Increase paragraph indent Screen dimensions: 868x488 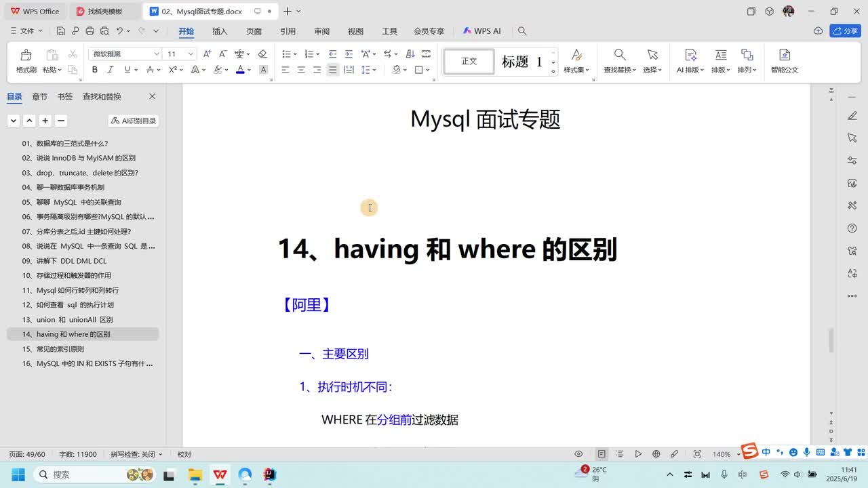[349, 54]
